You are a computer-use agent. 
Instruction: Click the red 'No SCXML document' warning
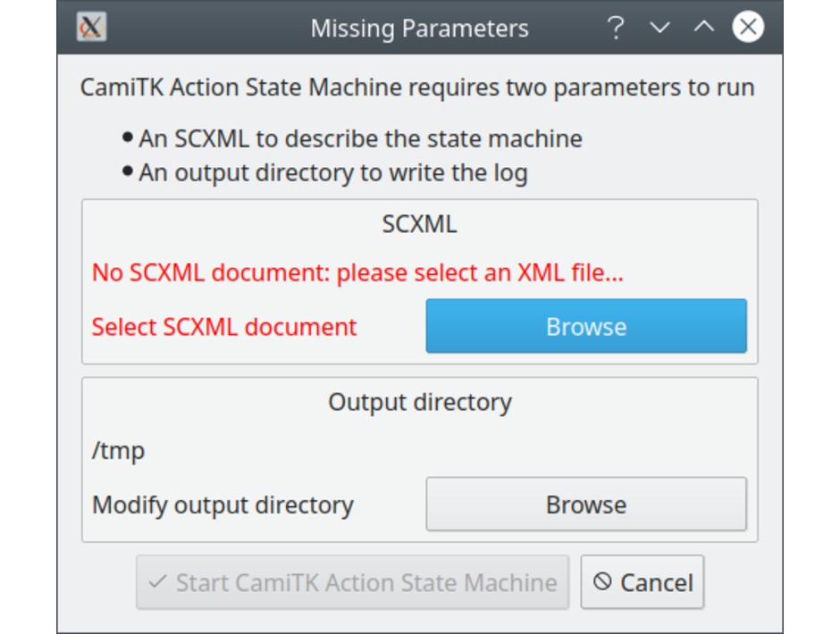pos(357,272)
